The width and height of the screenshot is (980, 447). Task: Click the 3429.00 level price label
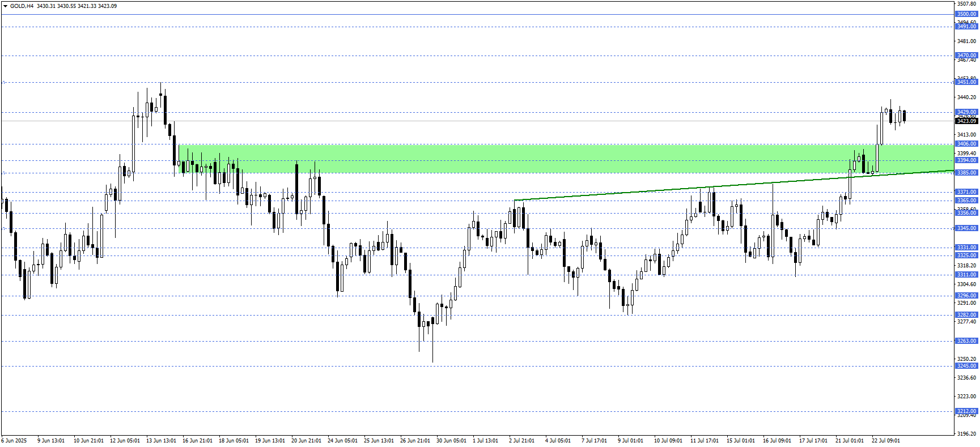966,112
